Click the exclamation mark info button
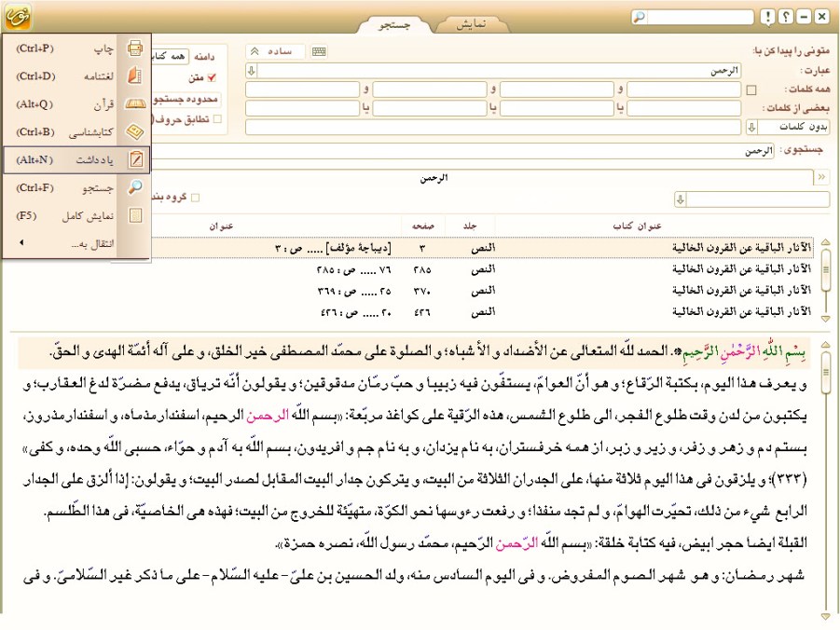840x630 pixels. click(768, 17)
